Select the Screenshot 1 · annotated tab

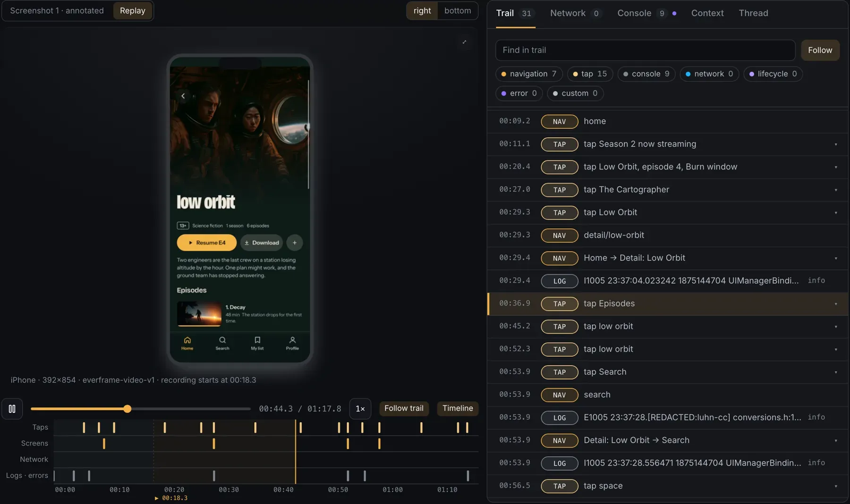click(57, 11)
